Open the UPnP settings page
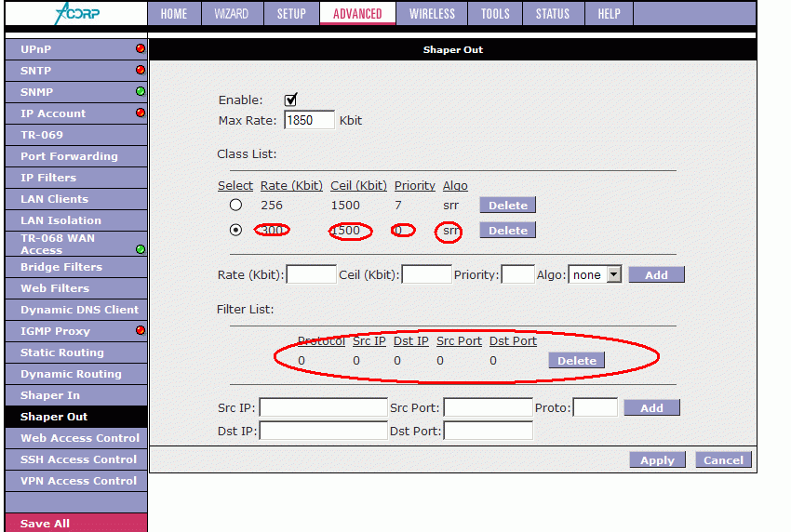This screenshot has height=532, width=791. [76, 49]
